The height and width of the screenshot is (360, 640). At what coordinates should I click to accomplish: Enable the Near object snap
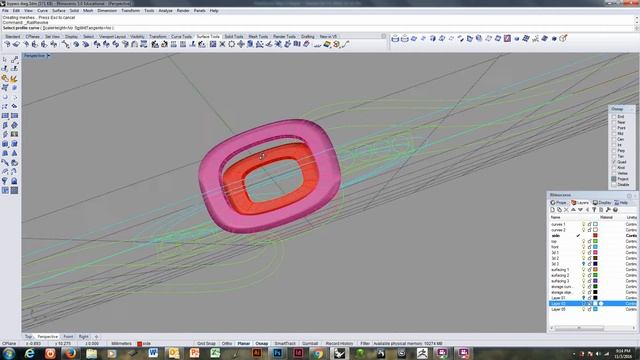(614, 122)
